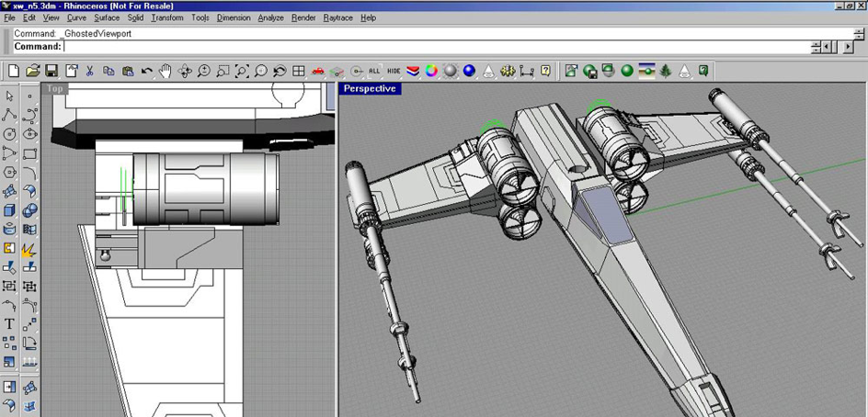The height and width of the screenshot is (417, 868).
Task: Click the New file icon
Action: coord(14,71)
